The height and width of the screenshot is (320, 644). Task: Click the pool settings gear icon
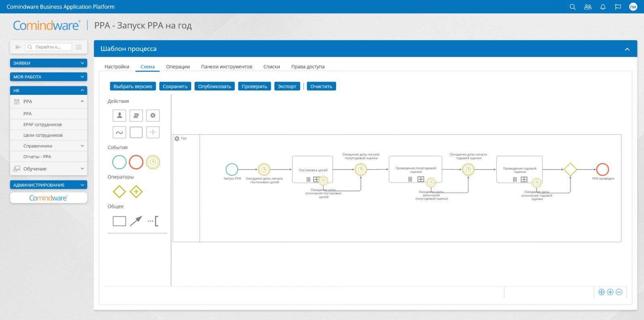click(177, 139)
